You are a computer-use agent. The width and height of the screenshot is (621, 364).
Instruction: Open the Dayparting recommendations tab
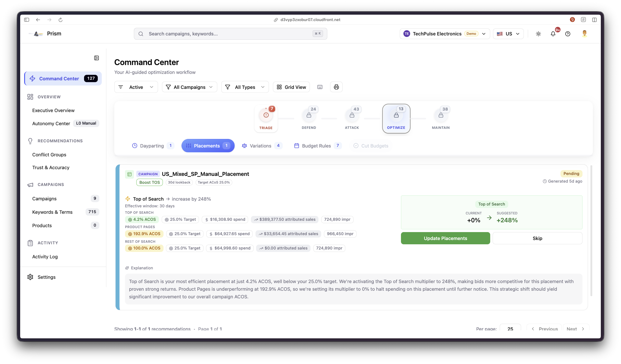point(152,146)
